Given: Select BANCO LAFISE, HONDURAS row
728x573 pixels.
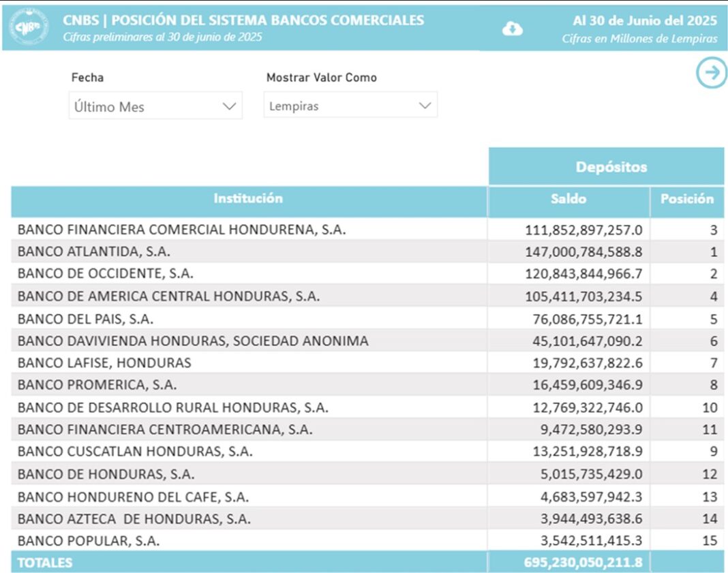Looking at the screenshot, I should 104,362.
